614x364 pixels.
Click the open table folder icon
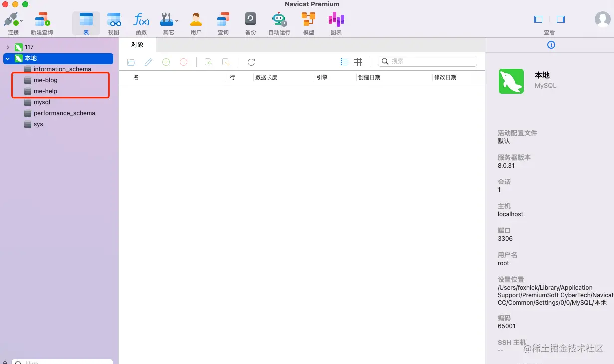[131, 62]
